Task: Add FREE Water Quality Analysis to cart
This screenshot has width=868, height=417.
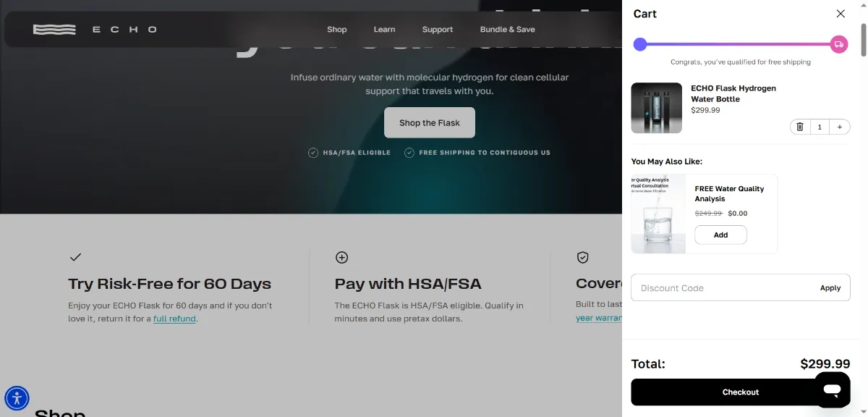Action: [x=720, y=235]
